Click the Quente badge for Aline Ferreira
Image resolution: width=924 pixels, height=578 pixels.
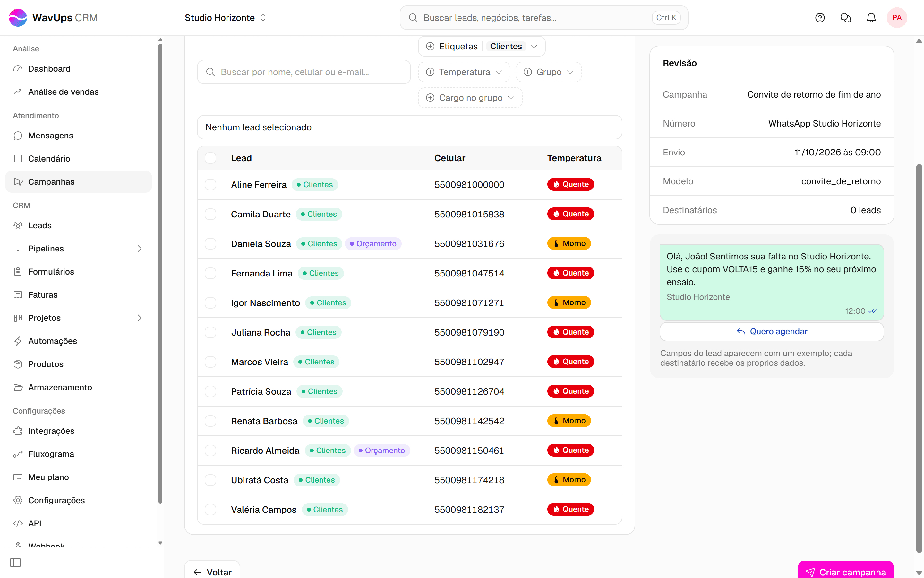[x=570, y=184]
